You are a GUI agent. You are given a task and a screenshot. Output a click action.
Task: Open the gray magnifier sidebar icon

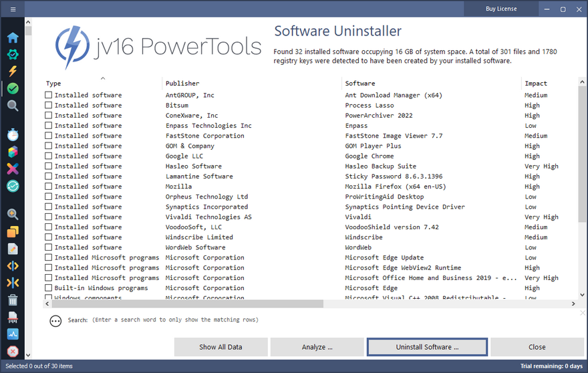(x=13, y=106)
